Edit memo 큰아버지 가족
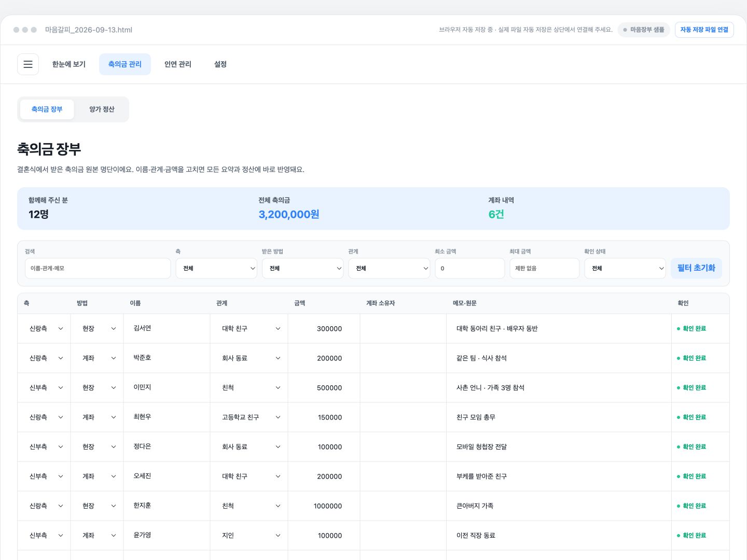This screenshot has height=560, width=747. click(x=559, y=506)
